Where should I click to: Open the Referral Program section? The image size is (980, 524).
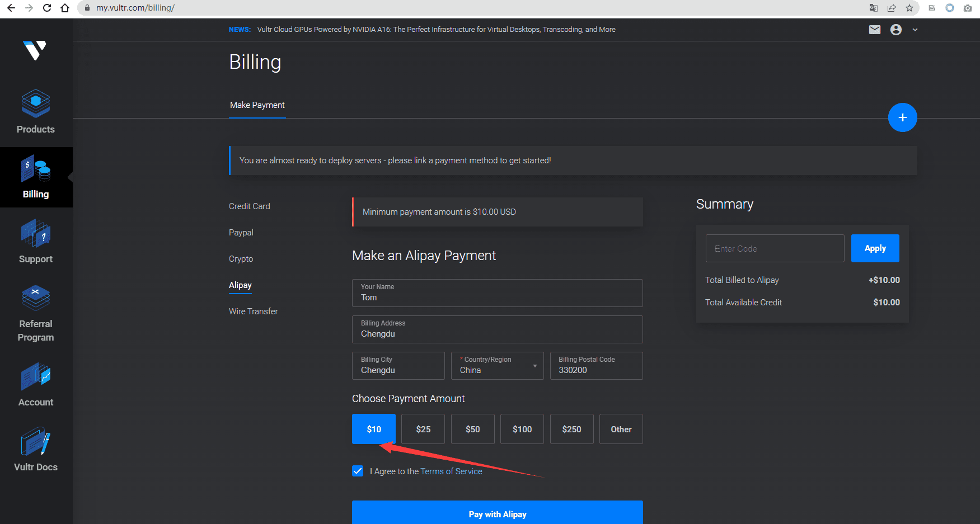click(x=36, y=313)
